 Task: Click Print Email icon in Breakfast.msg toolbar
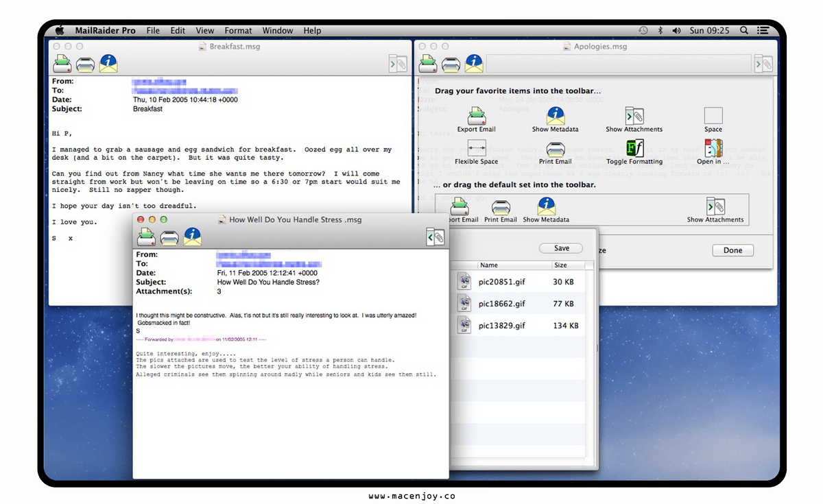click(86, 64)
